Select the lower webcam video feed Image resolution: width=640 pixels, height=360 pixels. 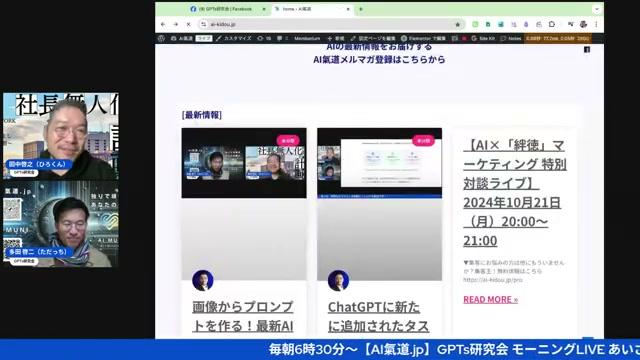61,224
